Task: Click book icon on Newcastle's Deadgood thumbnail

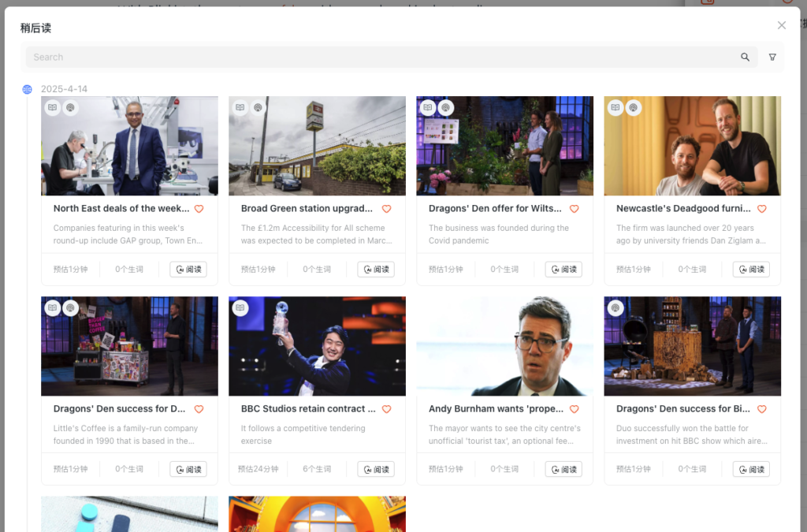Action: pos(615,107)
